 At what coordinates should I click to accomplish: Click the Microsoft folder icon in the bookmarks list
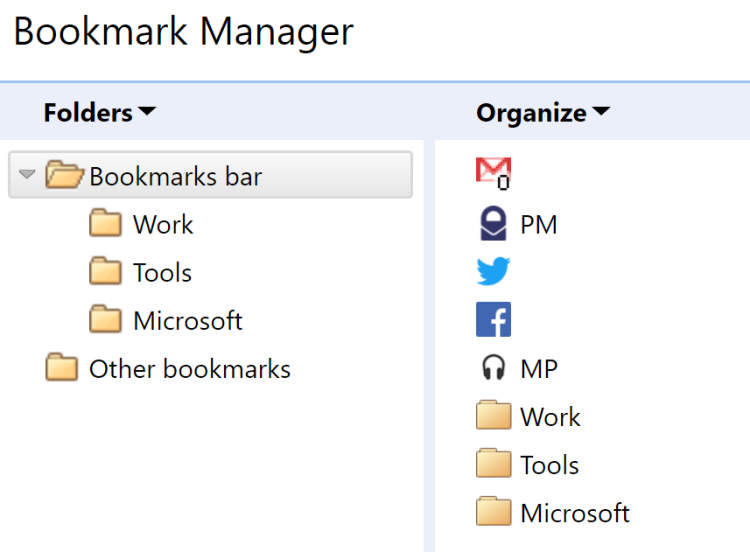coord(494,511)
